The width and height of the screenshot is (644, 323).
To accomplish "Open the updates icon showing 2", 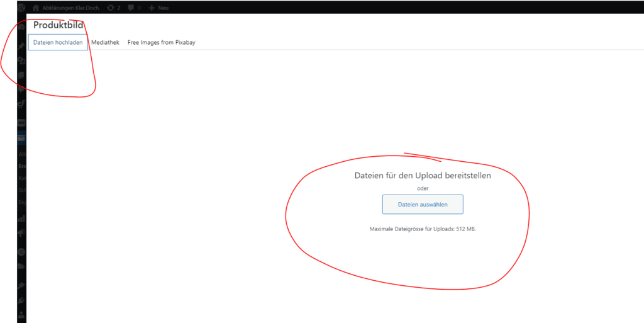I will coord(114,7).
